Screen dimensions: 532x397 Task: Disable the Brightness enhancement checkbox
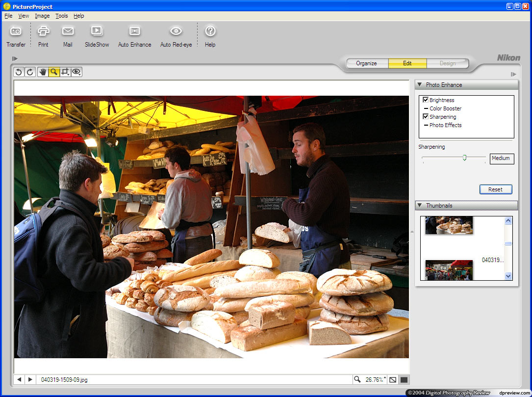point(426,100)
